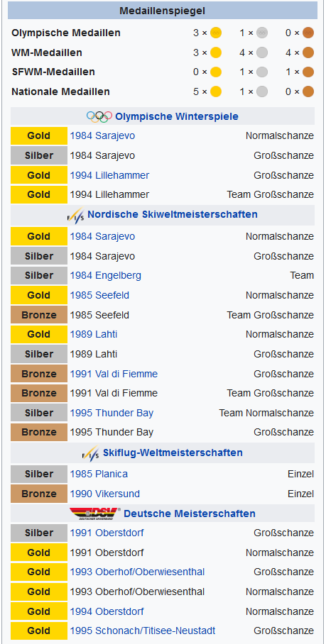Viewport: 326px width, 644px height.
Task: Follow the 1994 Lillehammer link
Action: pos(110,175)
